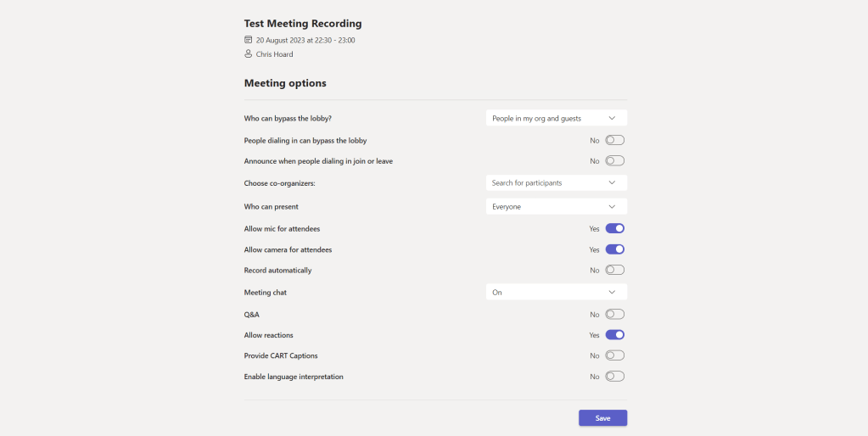
Task: Enable Provide CART Captions
Action: point(614,355)
